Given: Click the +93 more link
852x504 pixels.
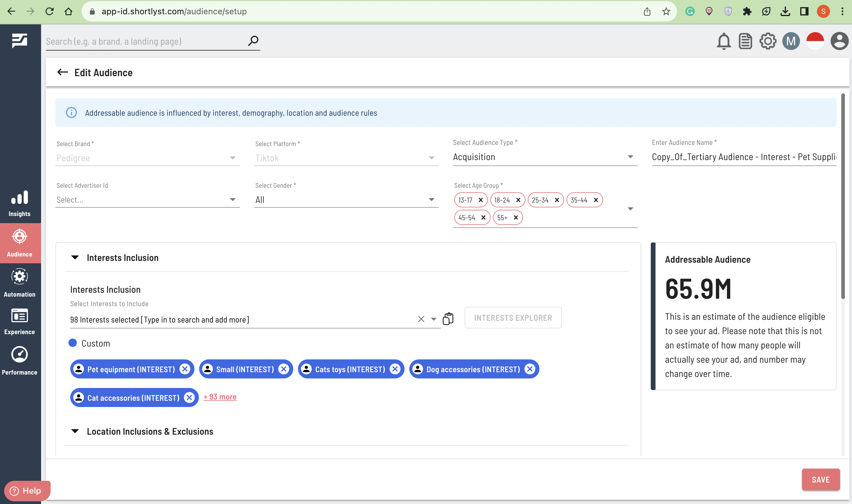Looking at the screenshot, I should tap(220, 397).
